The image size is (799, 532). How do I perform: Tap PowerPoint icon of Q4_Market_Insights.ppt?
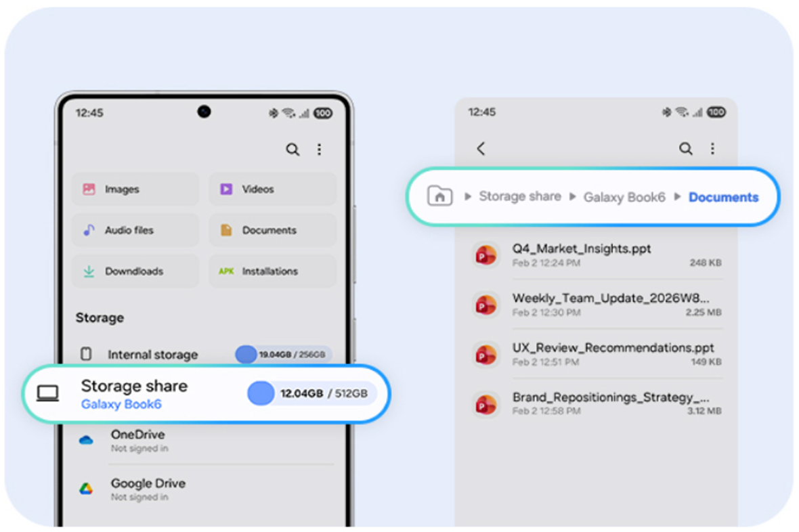[485, 254]
